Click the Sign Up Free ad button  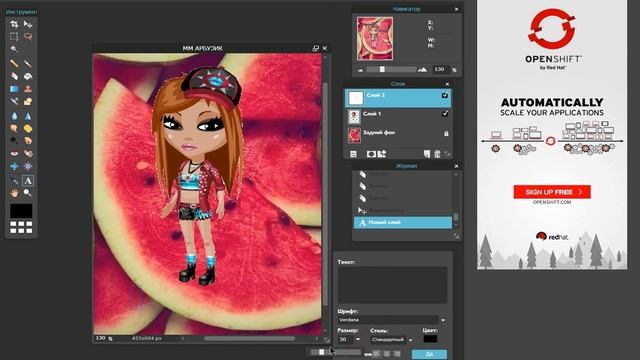(x=552, y=192)
